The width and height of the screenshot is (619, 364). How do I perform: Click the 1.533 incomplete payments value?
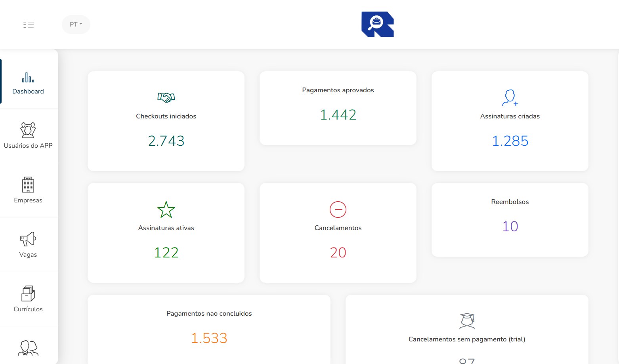pos(209,338)
